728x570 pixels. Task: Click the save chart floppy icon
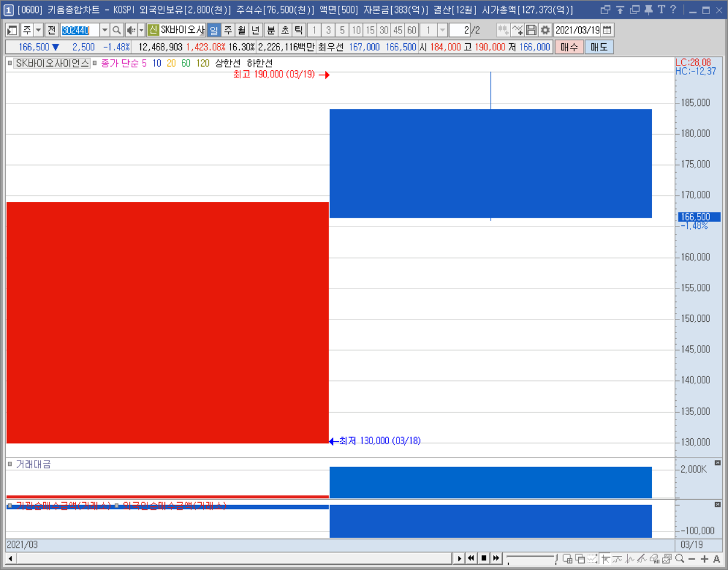click(x=531, y=30)
